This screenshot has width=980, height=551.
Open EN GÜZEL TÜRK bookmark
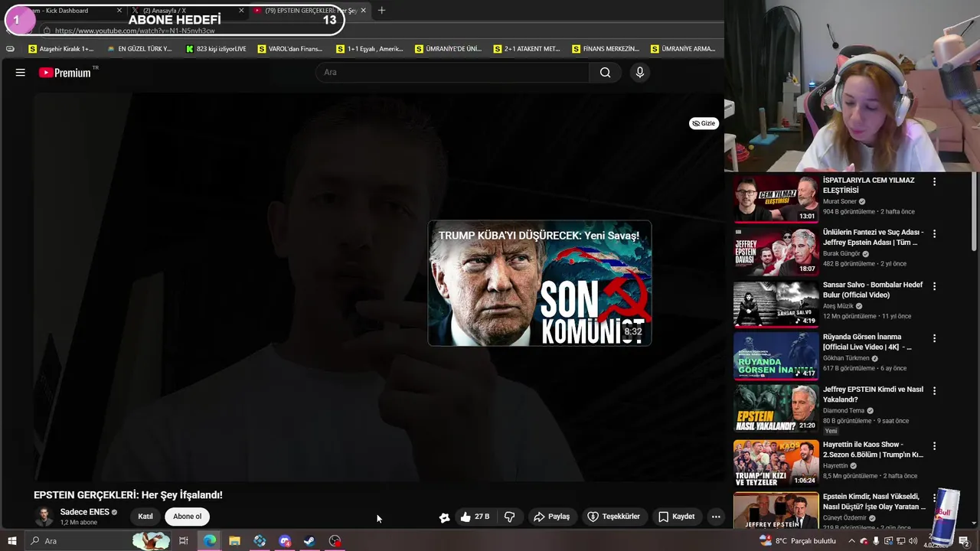pos(139,49)
